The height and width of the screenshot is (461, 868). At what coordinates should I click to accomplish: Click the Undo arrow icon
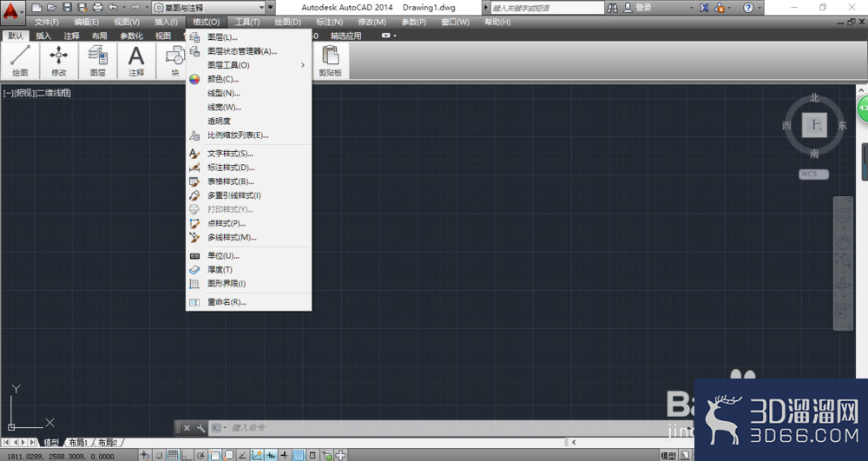(114, 8)
